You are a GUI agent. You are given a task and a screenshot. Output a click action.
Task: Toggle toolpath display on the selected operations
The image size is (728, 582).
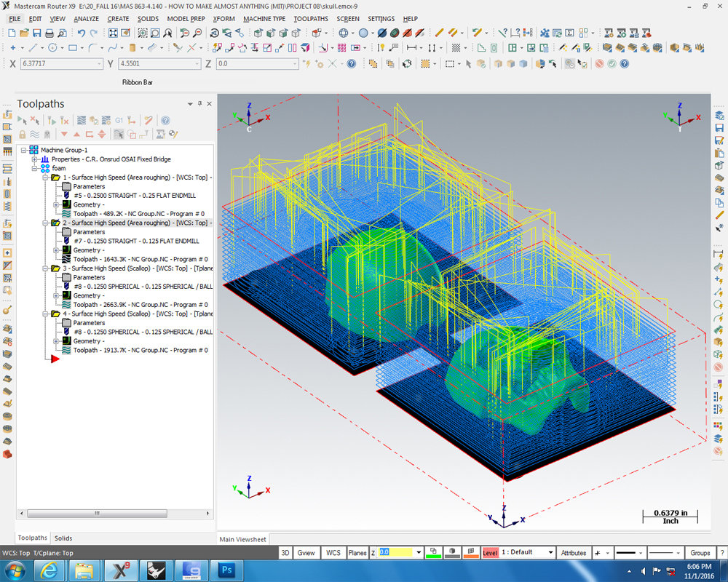(34, 135)
